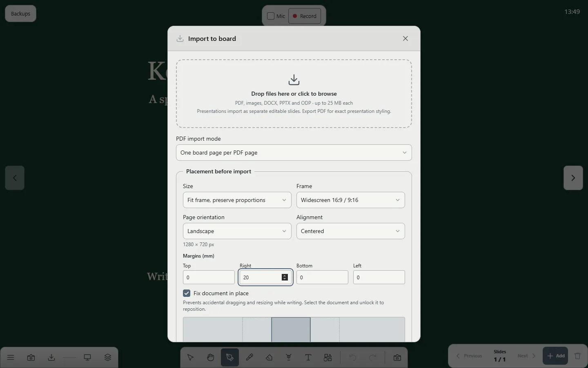Click the Top margin field

click(x=209, y=277)
